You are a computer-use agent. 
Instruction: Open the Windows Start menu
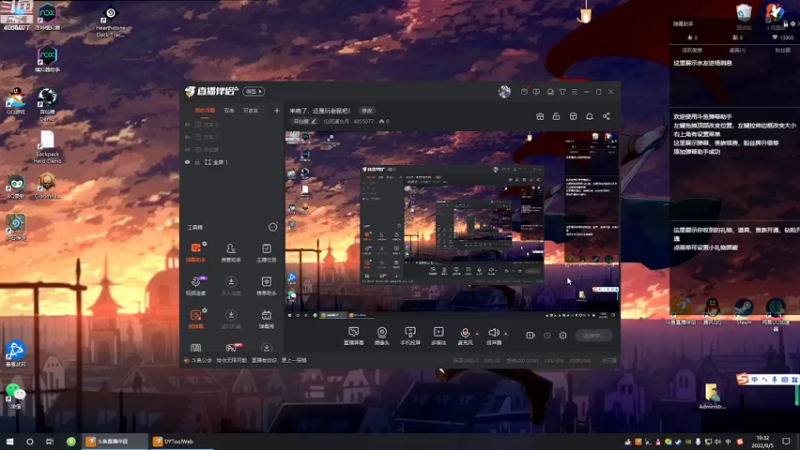10,441
